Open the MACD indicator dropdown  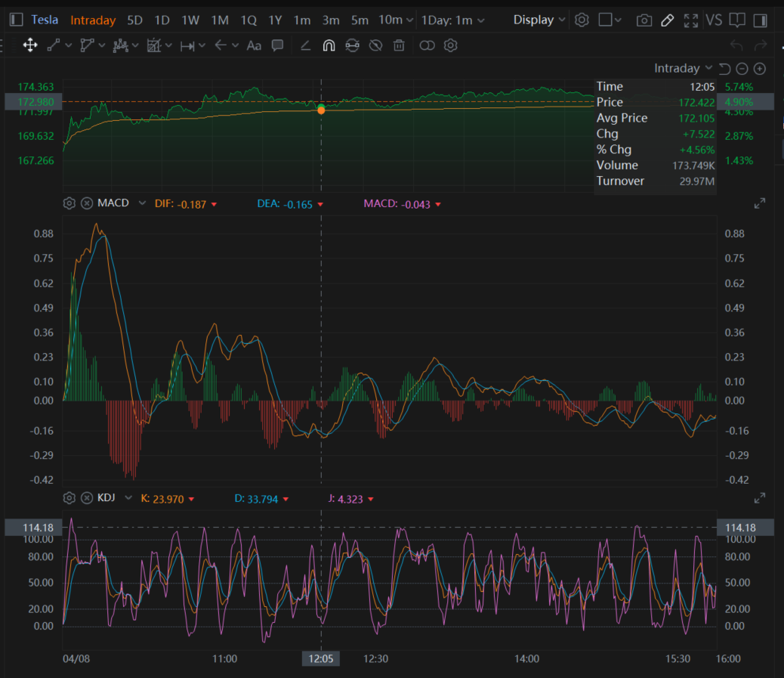pyautogui.click(x=142, y=203)
